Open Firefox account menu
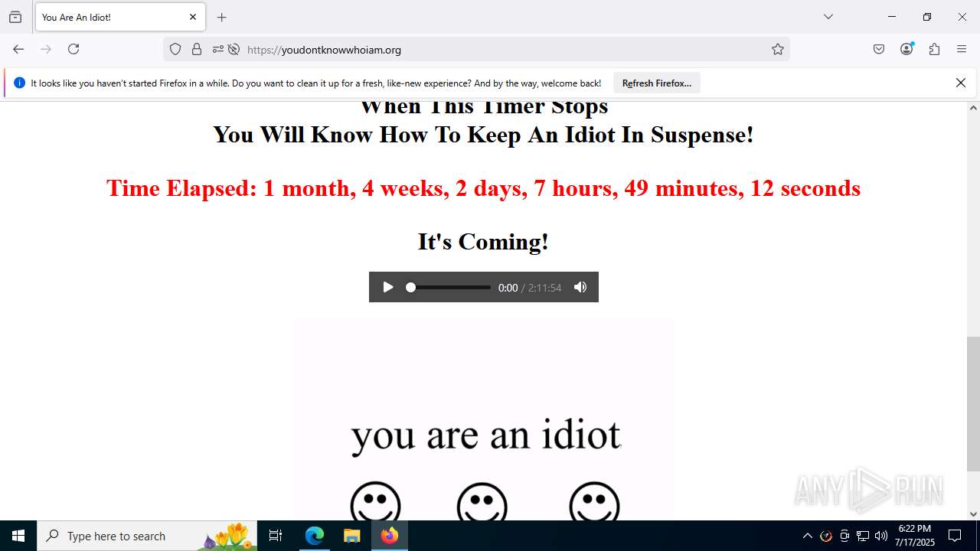This screenshot has height=551, width=980. 906,49
